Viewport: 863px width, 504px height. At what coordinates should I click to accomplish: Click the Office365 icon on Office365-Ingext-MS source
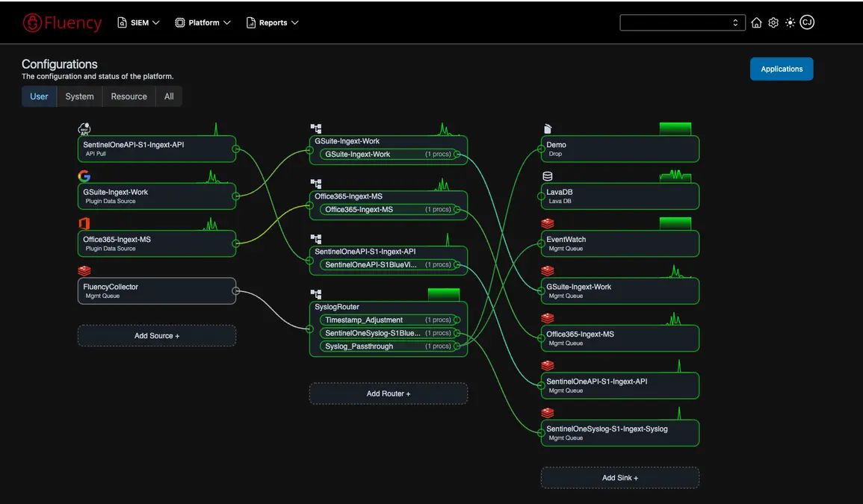pyautogui.click(x=84, y=223)
